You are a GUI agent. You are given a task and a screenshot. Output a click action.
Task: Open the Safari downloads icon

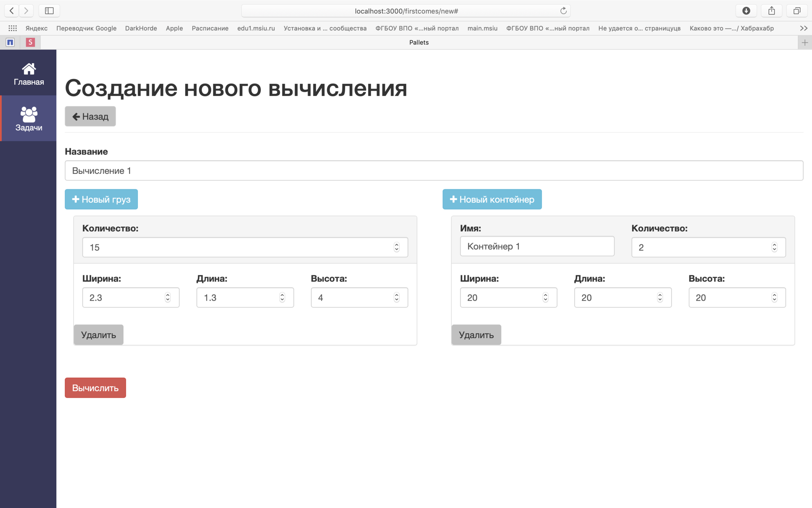point(746,11)
